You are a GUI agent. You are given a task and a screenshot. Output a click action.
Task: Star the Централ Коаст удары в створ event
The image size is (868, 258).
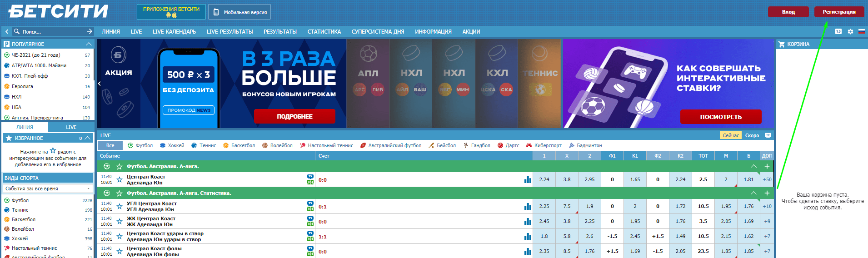[x=120, y=236]
